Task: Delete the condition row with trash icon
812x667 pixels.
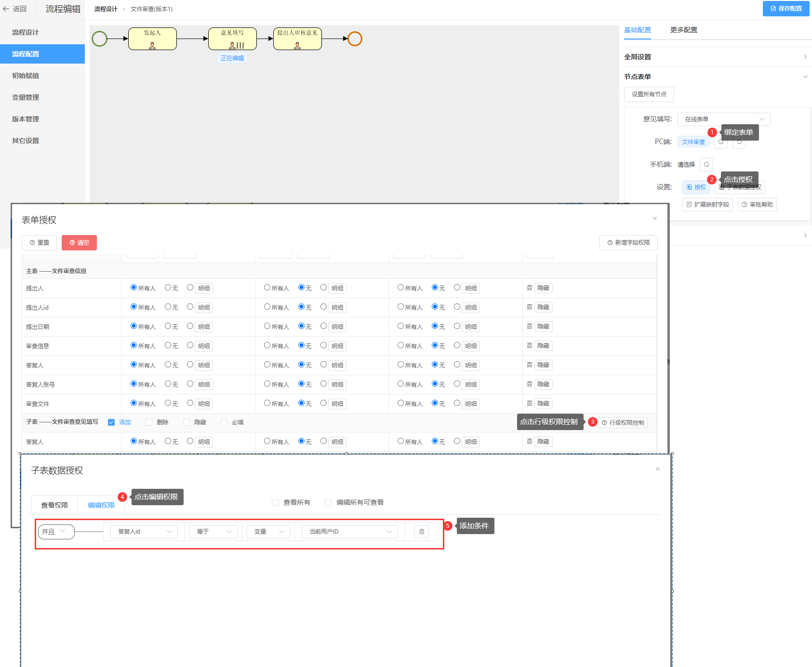Action: coord(422,532)
